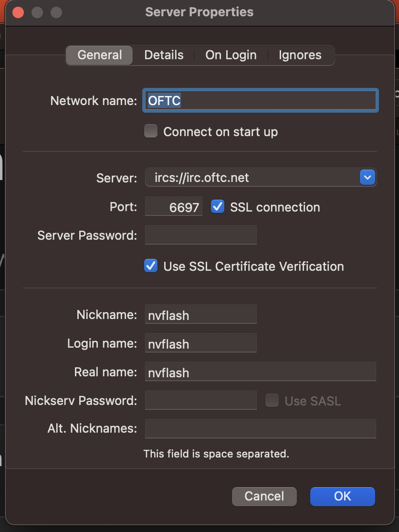Screen dimensions: 399x532
Task: Close the Server Properties window
Action: [18, 12]
